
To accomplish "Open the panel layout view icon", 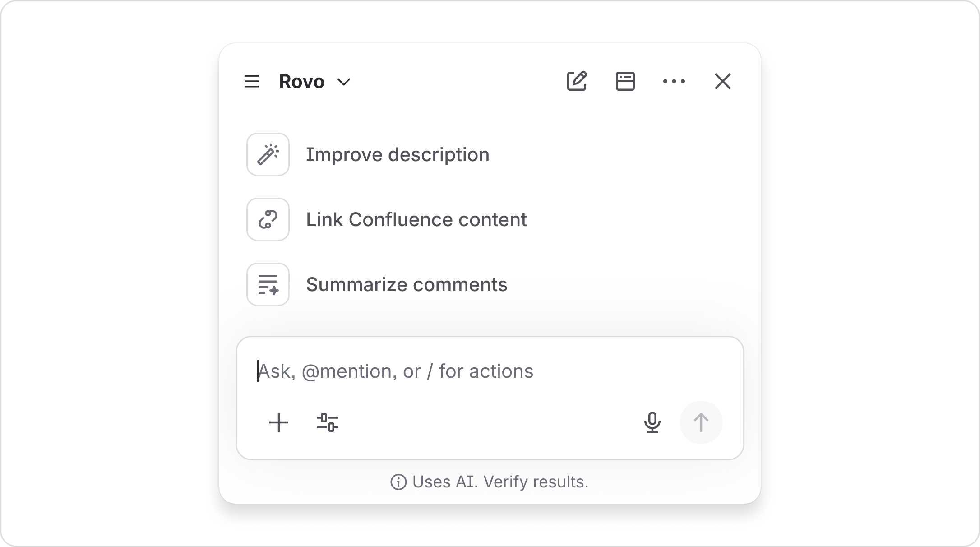I will point(625,81).
